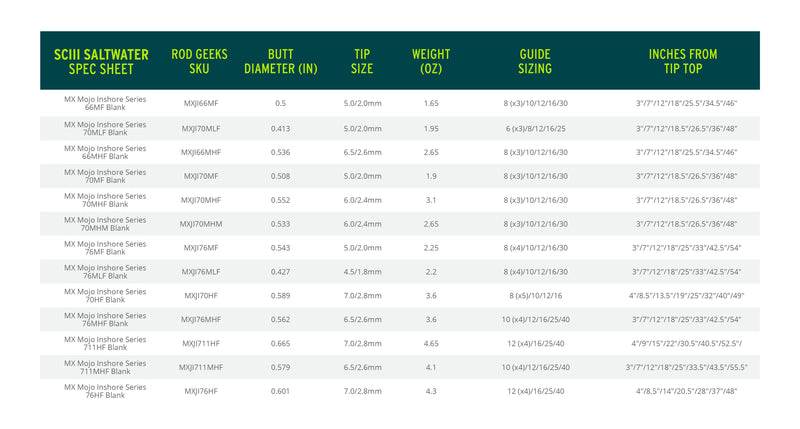The image size is (800, 429).
Task: Click the MXJI711HF SKU cell
Action: pyautogui.click(x=201, y=343)
